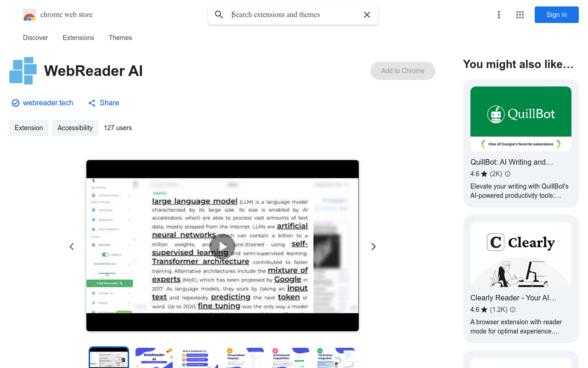588x368 pixels.
Task: Select the Extension category chip
Action: click(x=28, y=128)
